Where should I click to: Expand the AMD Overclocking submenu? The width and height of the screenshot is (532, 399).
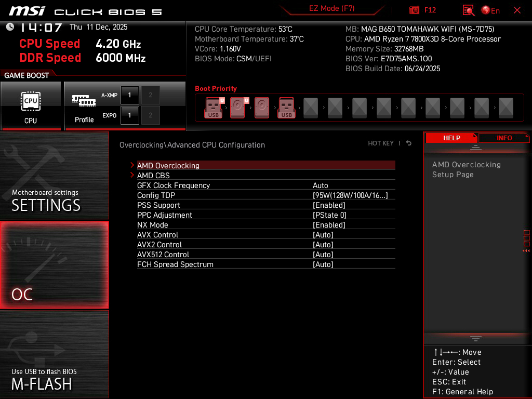(x=266, y=165)
